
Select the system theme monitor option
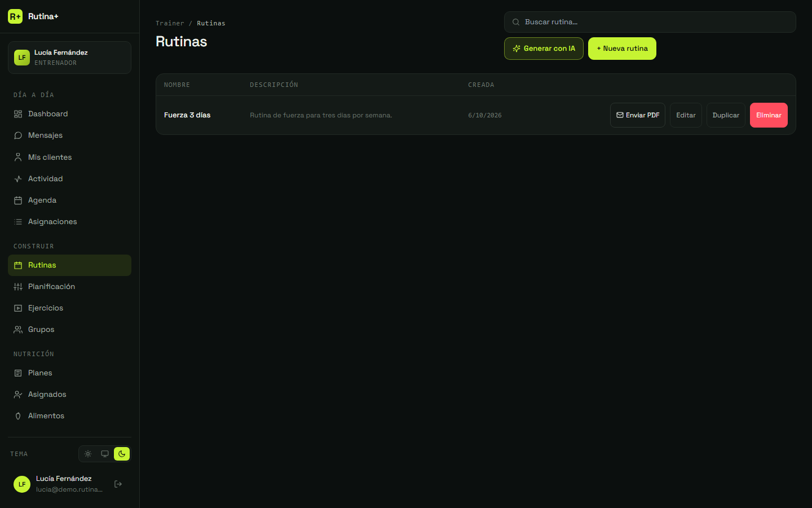pyautogui.click(x=105, y=454)
